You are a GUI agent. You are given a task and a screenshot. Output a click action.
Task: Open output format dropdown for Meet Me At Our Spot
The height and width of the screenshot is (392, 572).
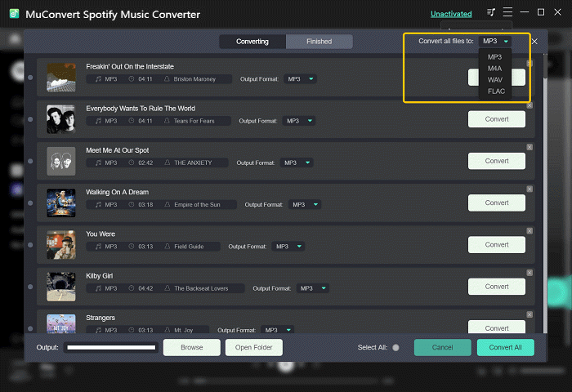tap(297, 163)
